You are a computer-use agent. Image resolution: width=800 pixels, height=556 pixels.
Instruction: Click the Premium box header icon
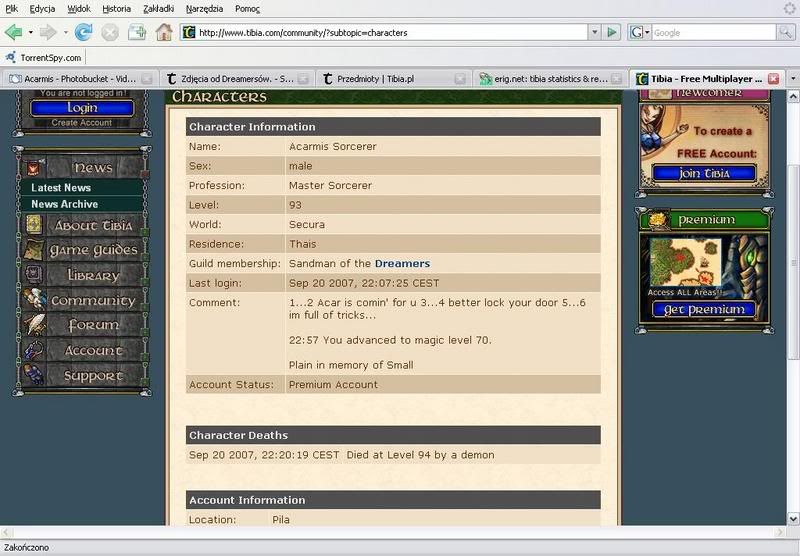pos(657,220)
